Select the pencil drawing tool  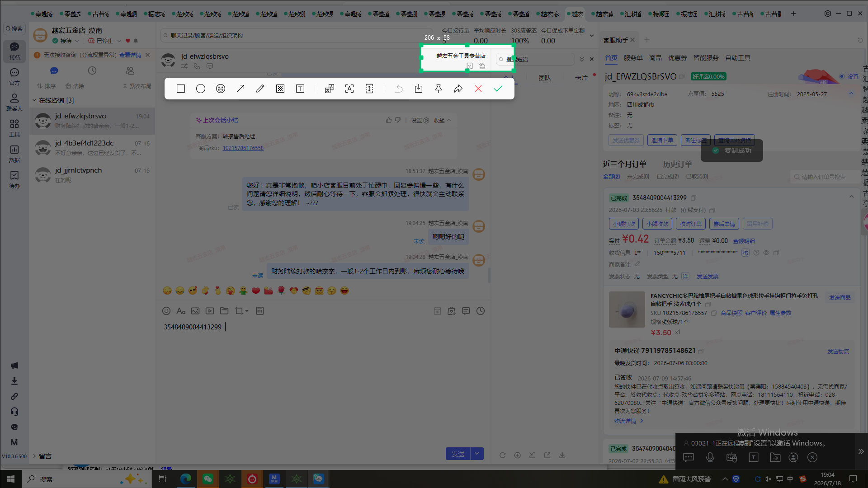coord(260,89)
